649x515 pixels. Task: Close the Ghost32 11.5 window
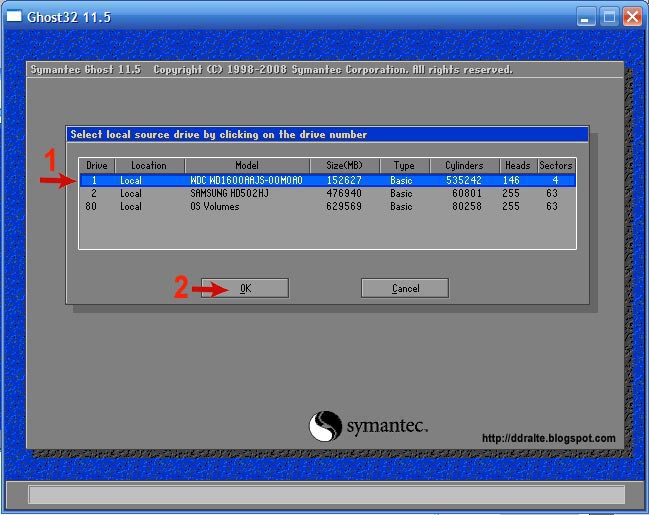pos(632,17)
